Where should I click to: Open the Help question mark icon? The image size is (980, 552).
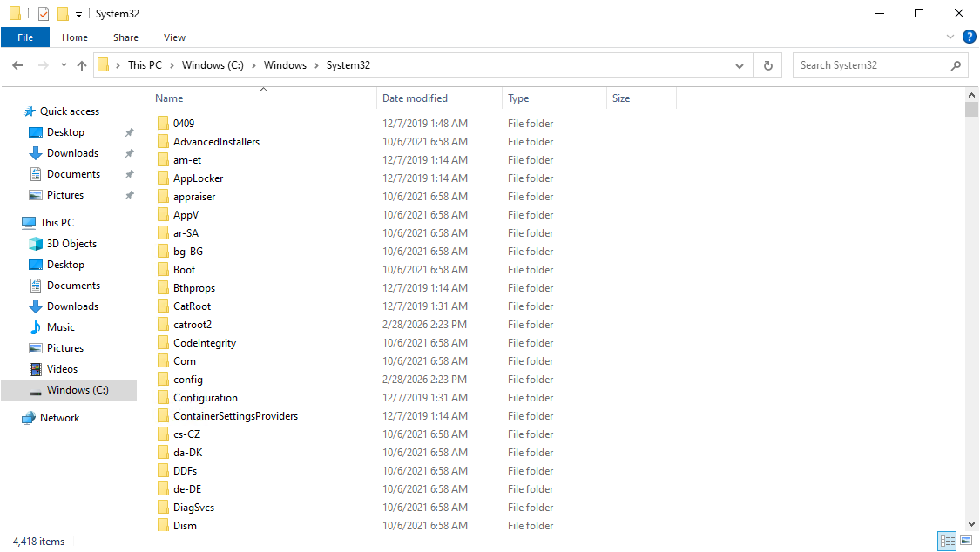(x=969, y=37)
